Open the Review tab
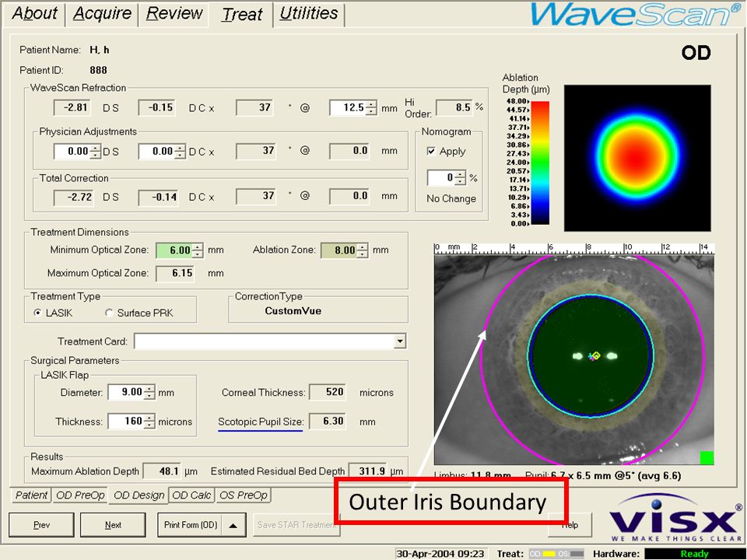The height and width of the screenshot is (560, 747). [174, 13]
